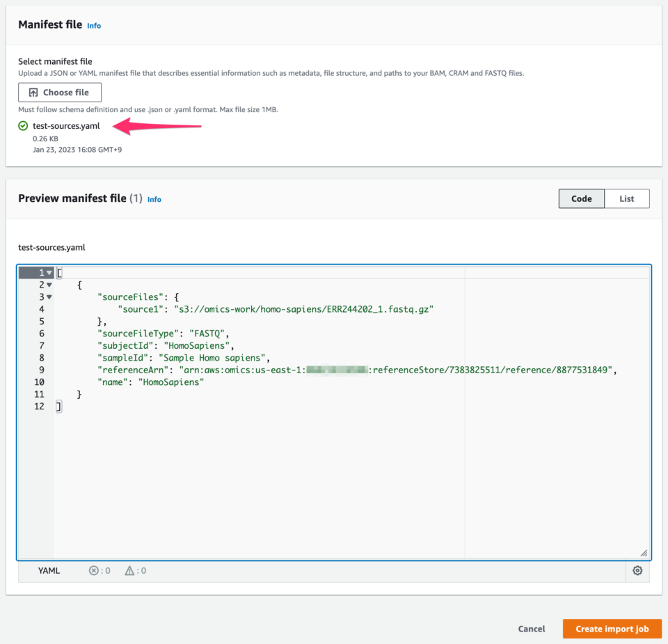Screen dimensions: 668x644
Task: Cancel the import job creation
Action: (x=531, y=628)
